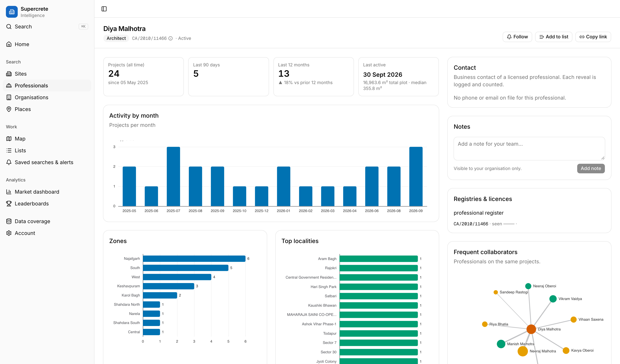Click the Najafgarh zone bar
The height and width of the screenshot is (364, 620).
(x=194, y=259)
